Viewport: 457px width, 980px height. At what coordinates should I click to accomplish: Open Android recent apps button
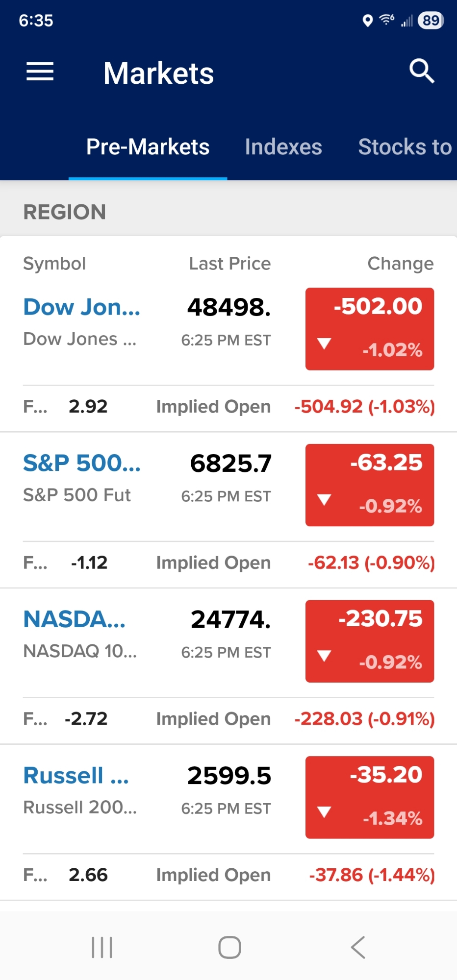click(x=102, y=947)
